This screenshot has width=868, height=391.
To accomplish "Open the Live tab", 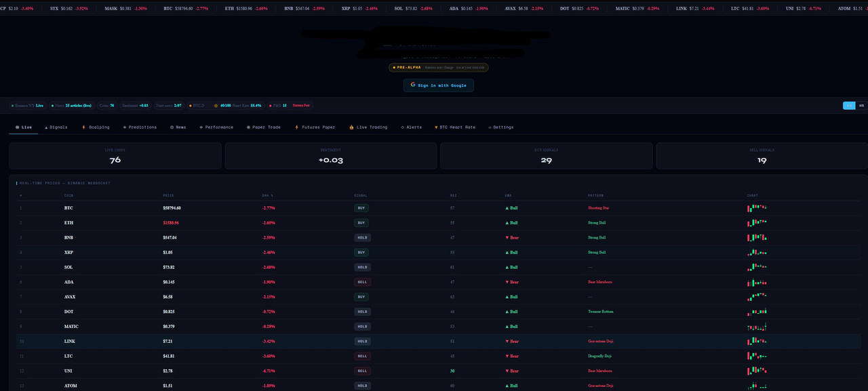I will point(24,127).
